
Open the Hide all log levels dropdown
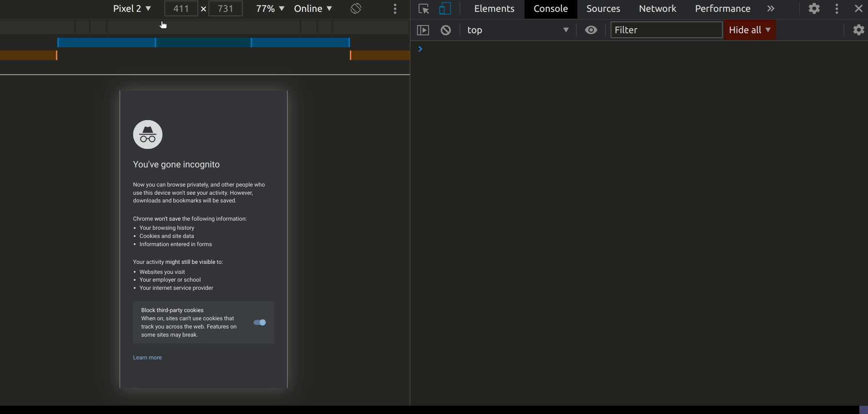pyautogui.click(x=750, y=30)
